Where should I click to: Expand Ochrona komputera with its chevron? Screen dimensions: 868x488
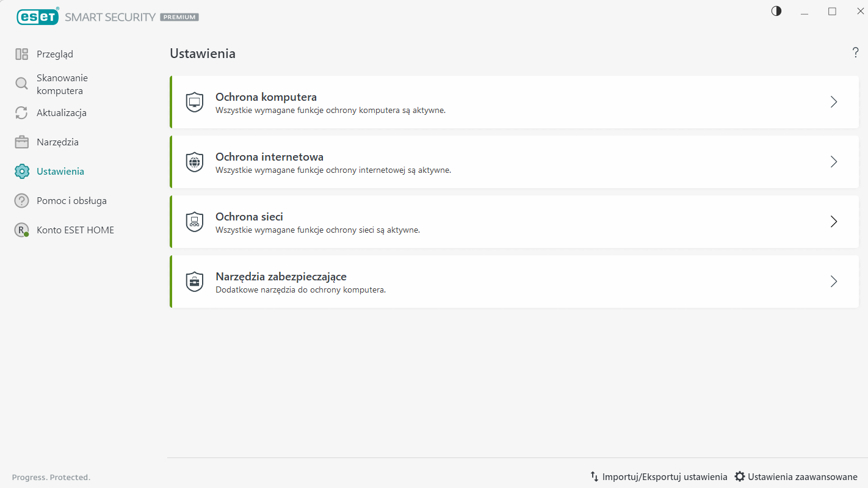834,102
